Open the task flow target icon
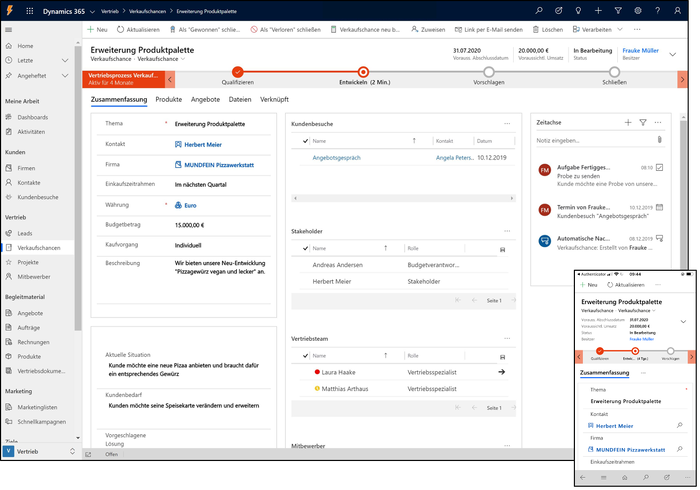 (558, 11)
